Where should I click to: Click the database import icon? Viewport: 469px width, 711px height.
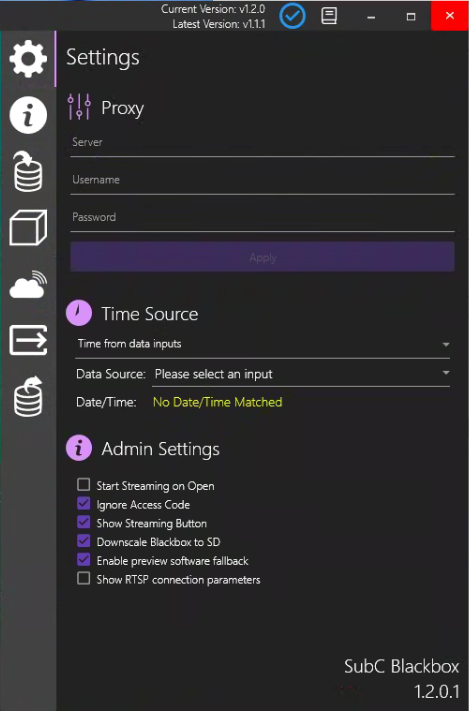tap(28, 171)
